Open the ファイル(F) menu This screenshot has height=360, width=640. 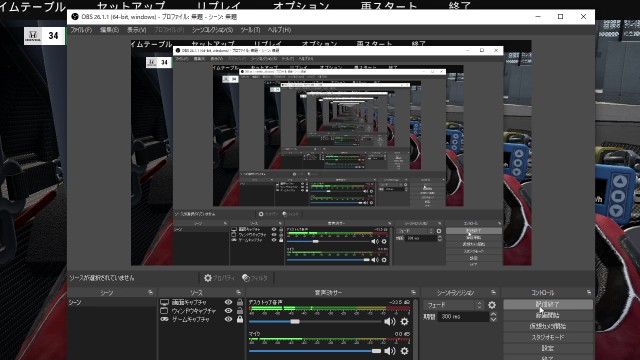point(81,30)
